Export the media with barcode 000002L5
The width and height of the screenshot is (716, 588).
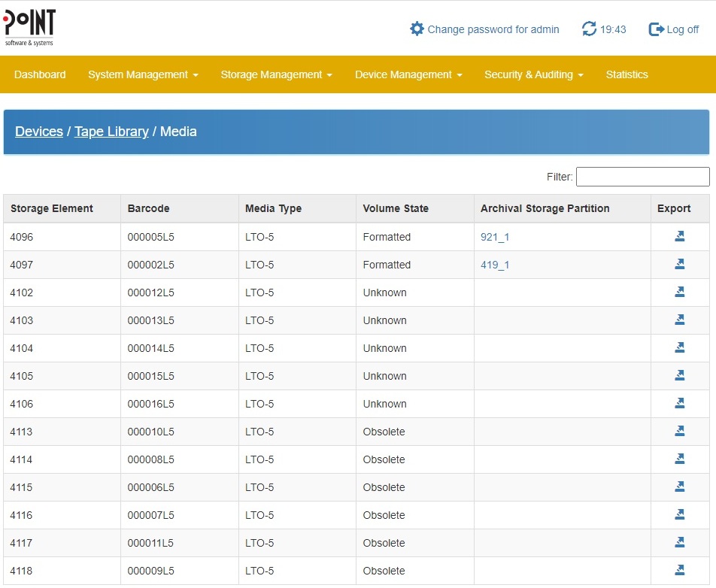679,264
